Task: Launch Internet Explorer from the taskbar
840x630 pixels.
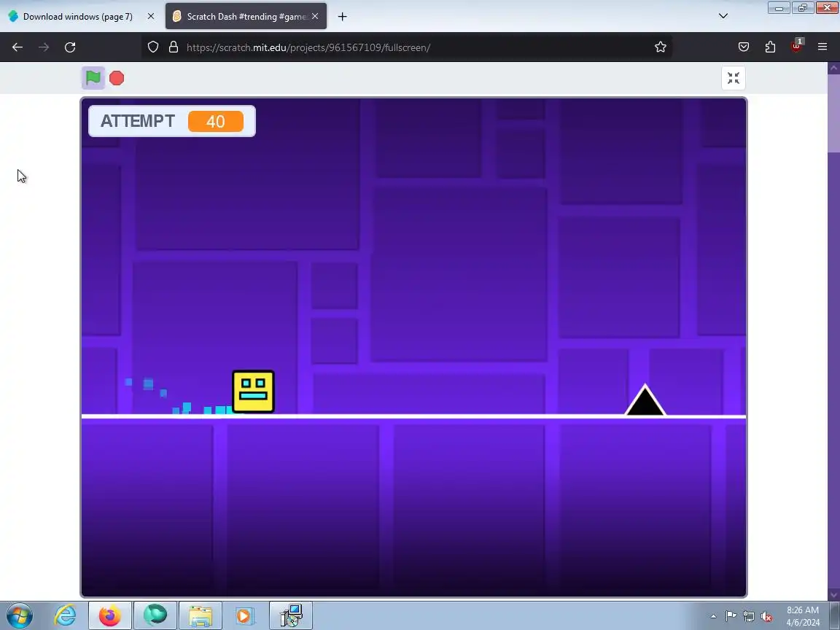Action: click(x=66, y=615)
